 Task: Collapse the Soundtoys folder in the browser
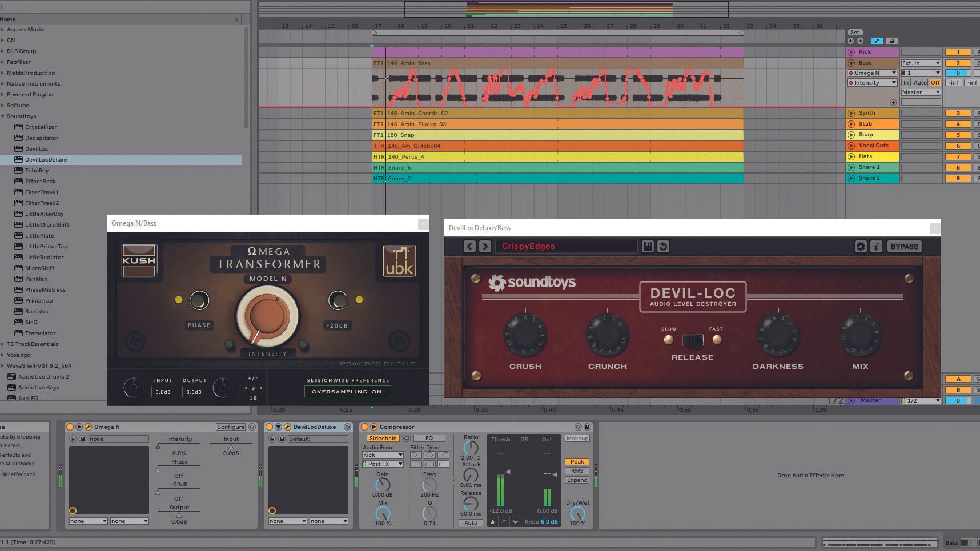5,116
